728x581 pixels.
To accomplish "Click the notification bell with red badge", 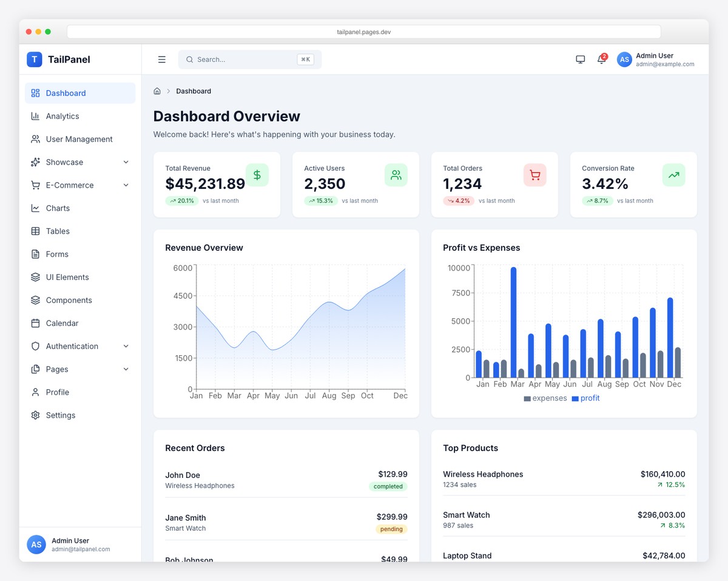I will click(x=601, y=59).
